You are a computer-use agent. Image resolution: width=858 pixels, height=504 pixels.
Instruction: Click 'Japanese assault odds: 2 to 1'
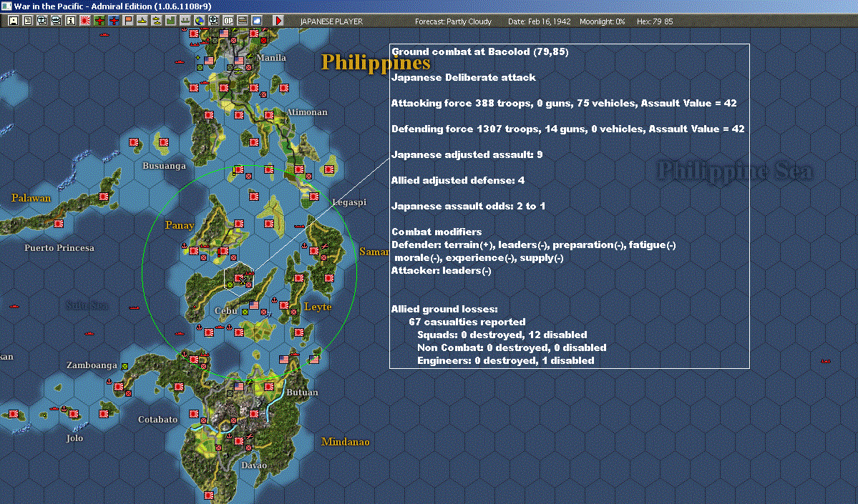(x=469, y=206)
